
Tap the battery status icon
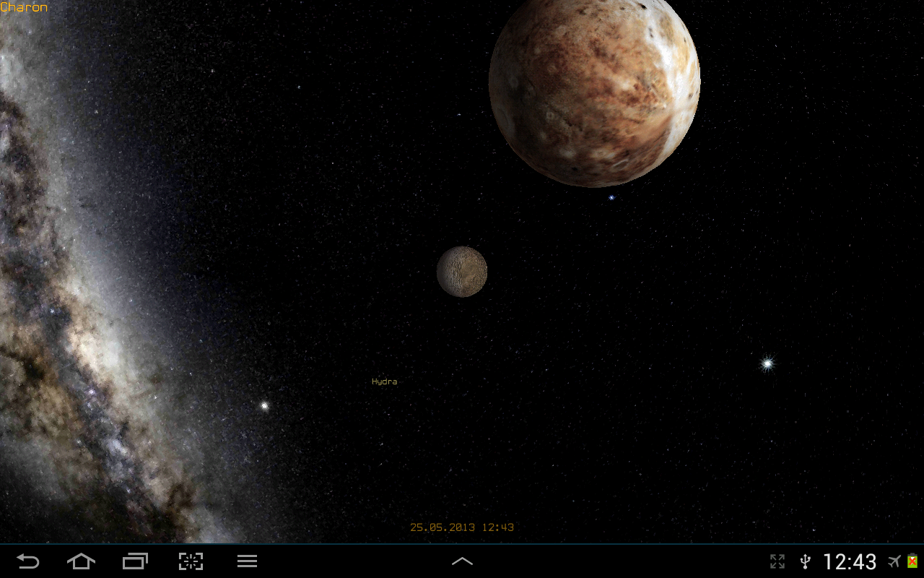coord(912,561)
